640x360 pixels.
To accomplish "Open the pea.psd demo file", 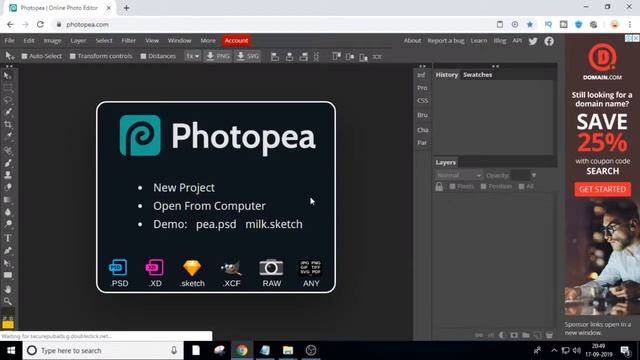I will (x=216, y=224).
